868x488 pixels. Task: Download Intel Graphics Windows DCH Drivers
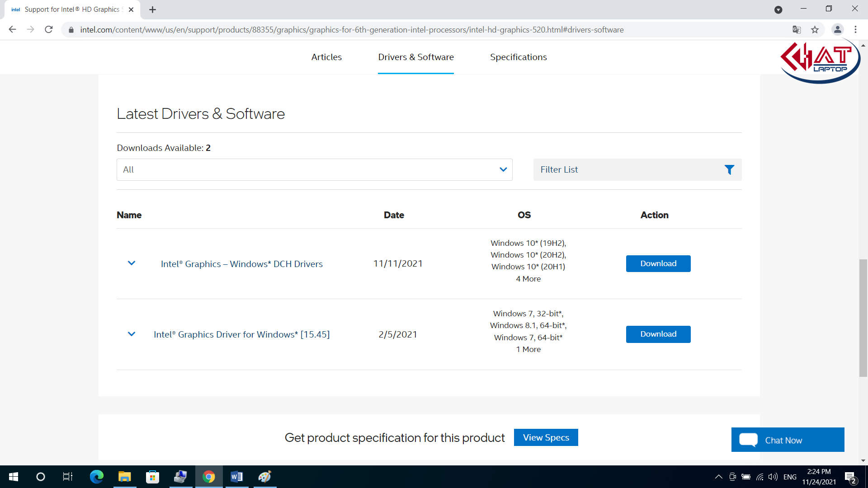658,263
